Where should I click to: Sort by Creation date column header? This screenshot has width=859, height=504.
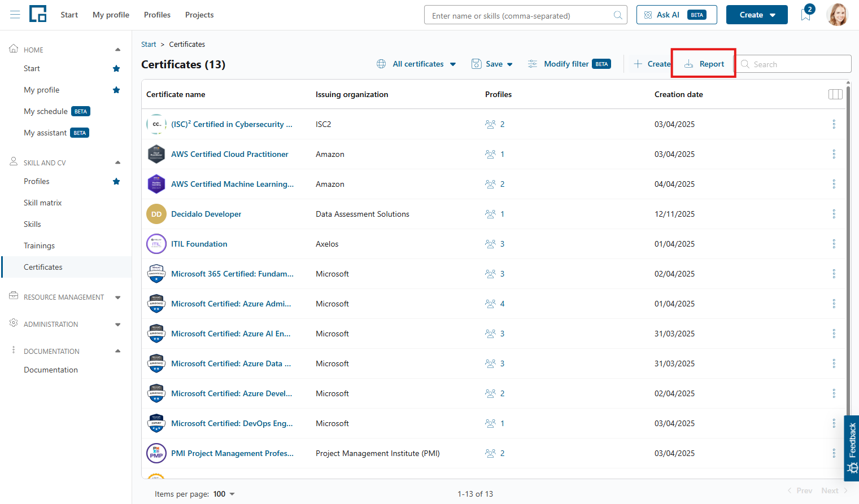point(679,94)
